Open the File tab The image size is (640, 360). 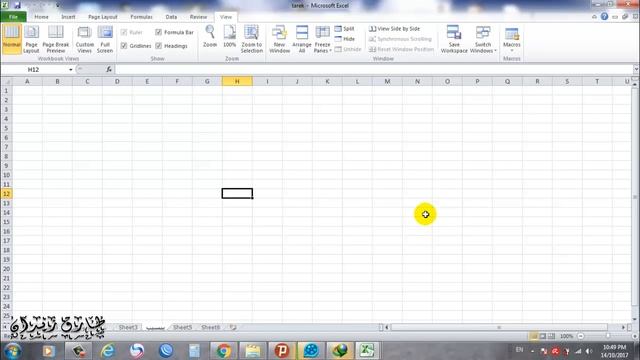(13, 17)
